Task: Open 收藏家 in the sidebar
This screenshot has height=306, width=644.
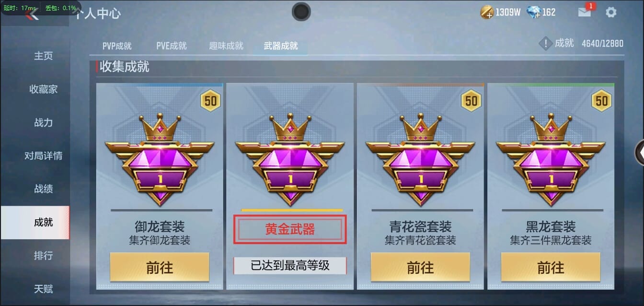Action: [x=43, y=89]
